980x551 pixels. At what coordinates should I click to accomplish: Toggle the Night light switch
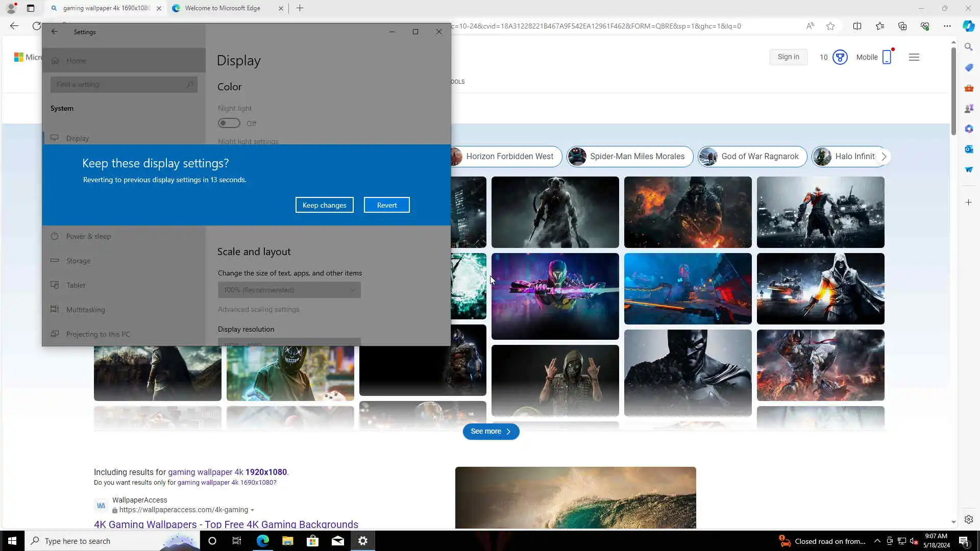229,123
